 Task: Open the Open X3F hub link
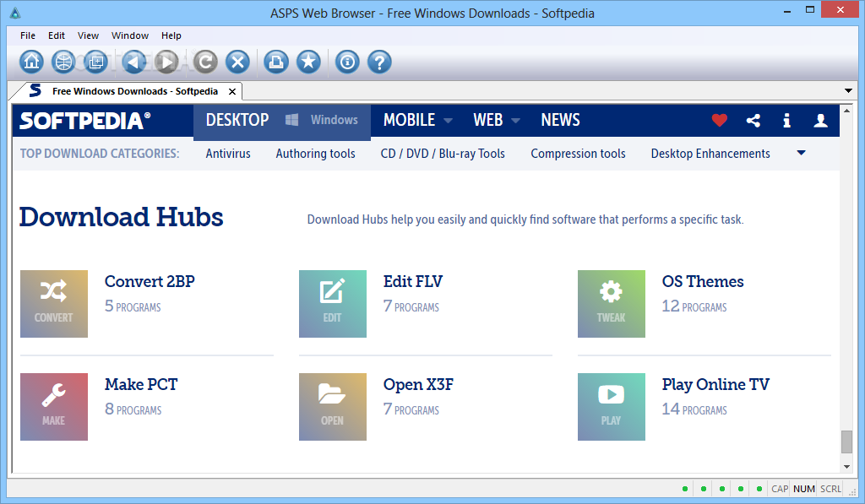[x=418, y=384]
